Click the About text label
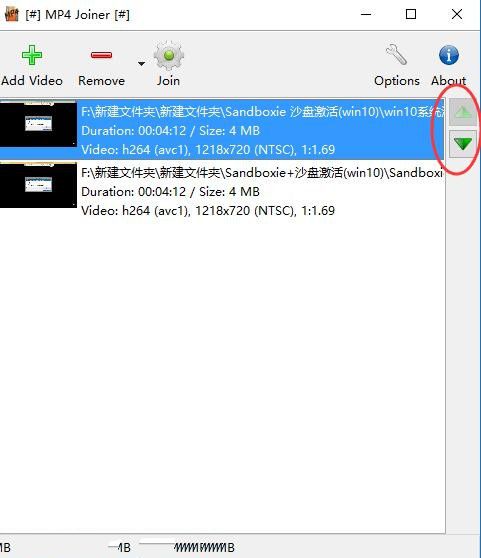Screen dimensions: 481x558 point(449,80)
